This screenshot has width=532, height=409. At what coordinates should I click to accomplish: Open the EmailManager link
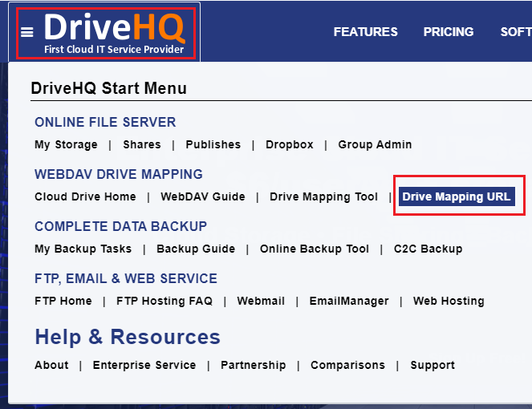tap(349, 301)
